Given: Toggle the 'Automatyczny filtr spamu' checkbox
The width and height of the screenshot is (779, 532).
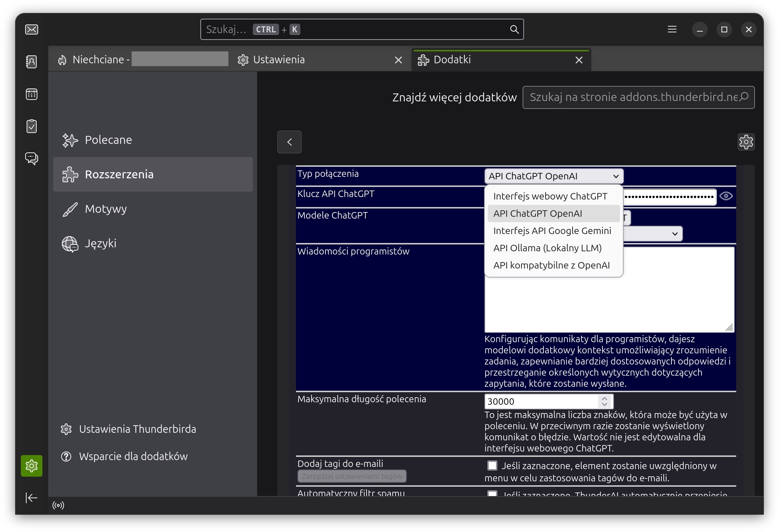Looking at the screenshot, I should [x=492, y=494].
